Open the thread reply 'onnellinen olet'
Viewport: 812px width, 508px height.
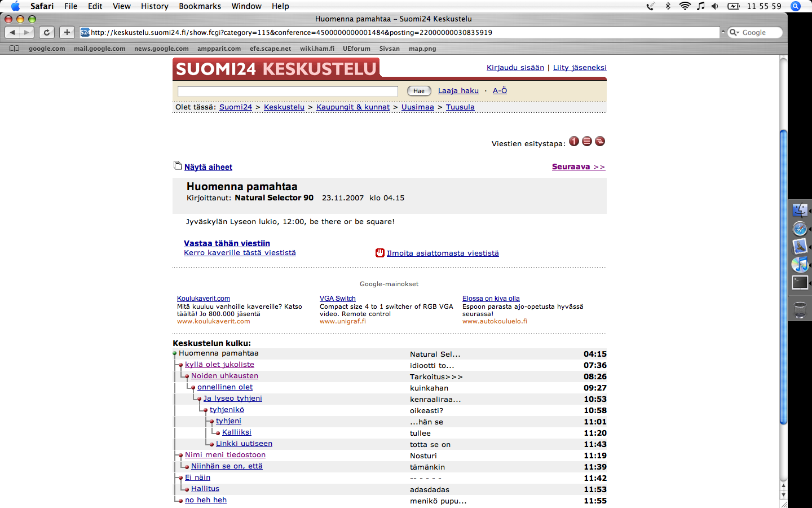pos(225,387)
